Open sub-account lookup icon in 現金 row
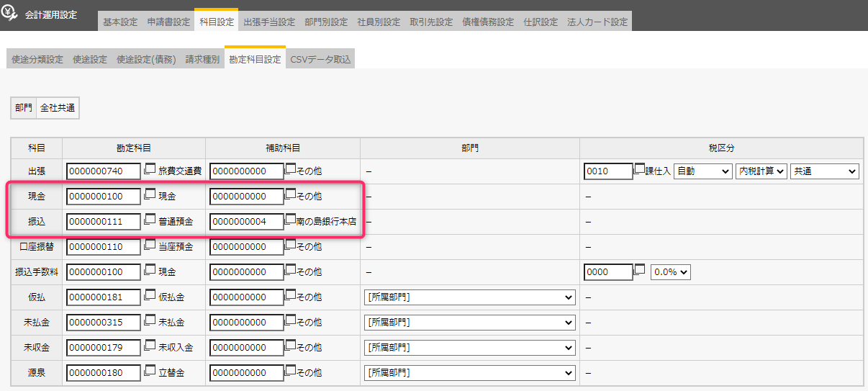 [291, 196]
